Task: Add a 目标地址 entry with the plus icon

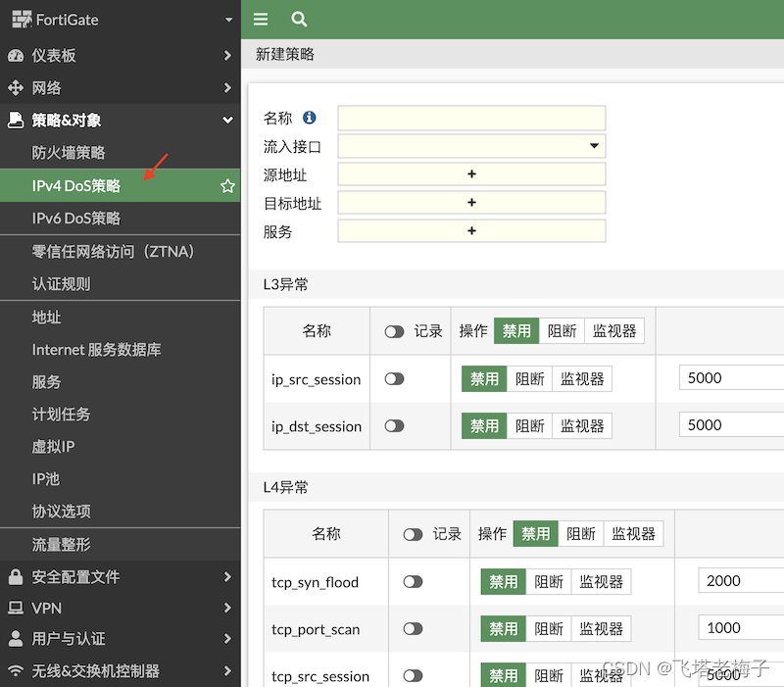Action: 471,203
